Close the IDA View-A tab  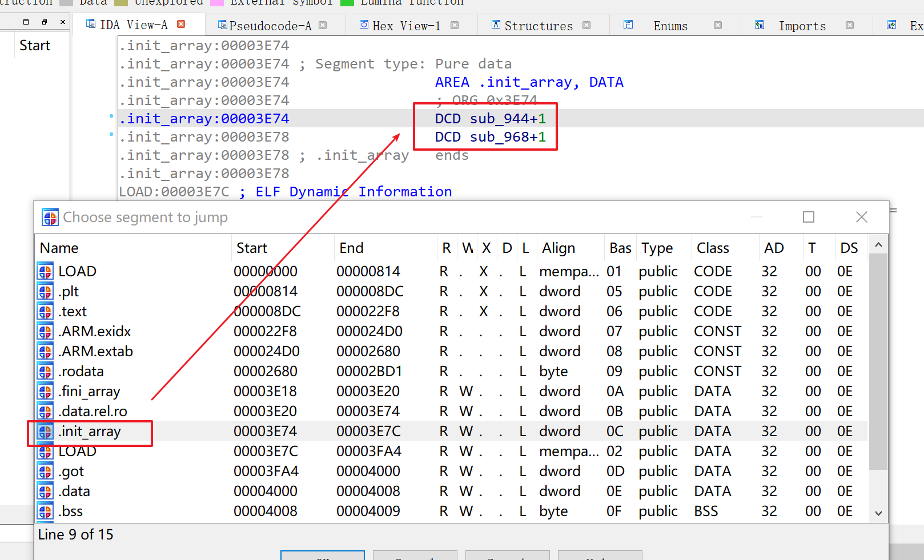click(x=181, y=24)
